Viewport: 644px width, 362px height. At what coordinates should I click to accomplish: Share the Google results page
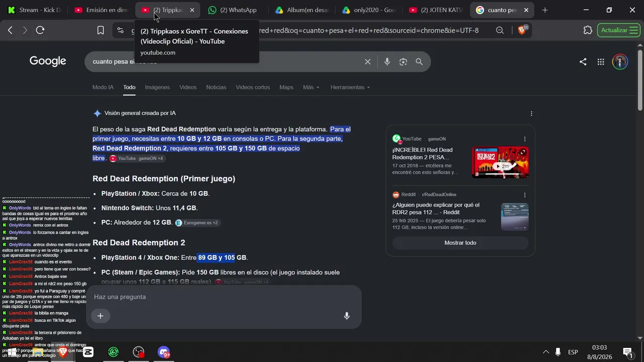coord(583,62)
